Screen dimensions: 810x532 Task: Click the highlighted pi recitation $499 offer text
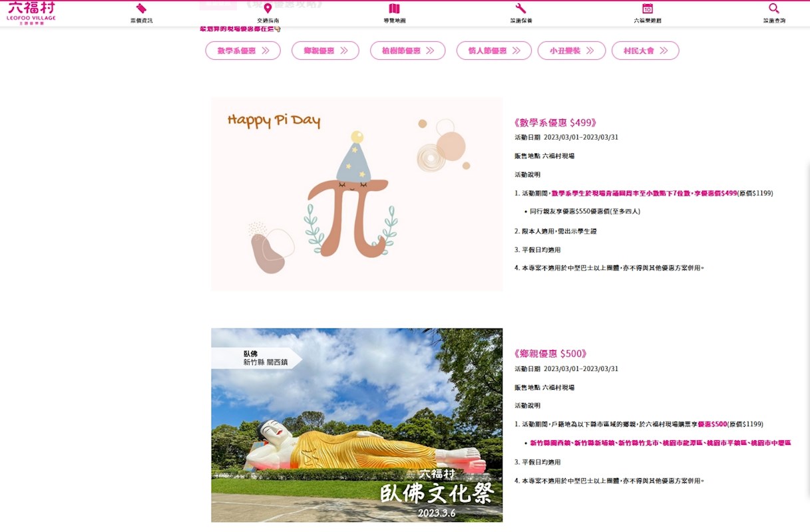tap(644, 194)
